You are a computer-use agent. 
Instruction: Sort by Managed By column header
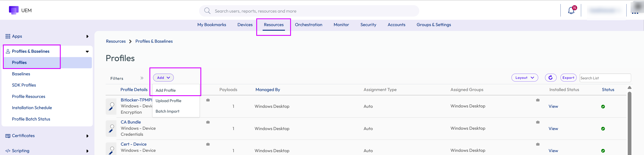point(267,90)
